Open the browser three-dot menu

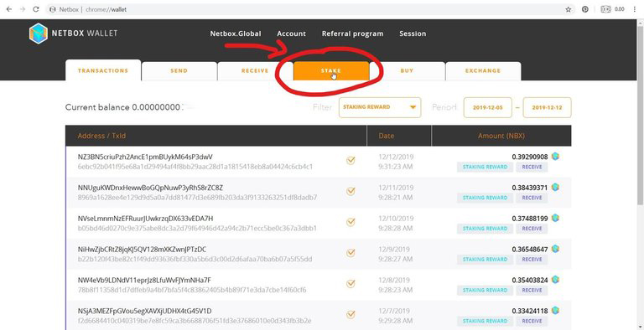635,9
